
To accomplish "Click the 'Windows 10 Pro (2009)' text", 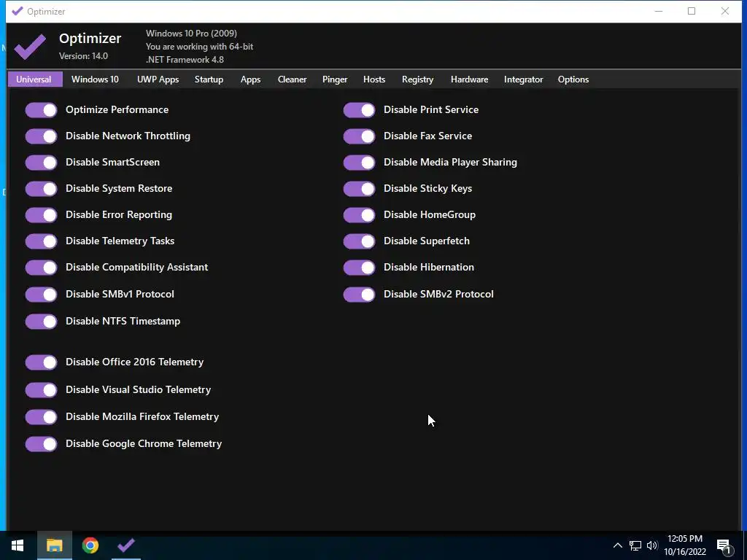I will [x=191, y=34].
